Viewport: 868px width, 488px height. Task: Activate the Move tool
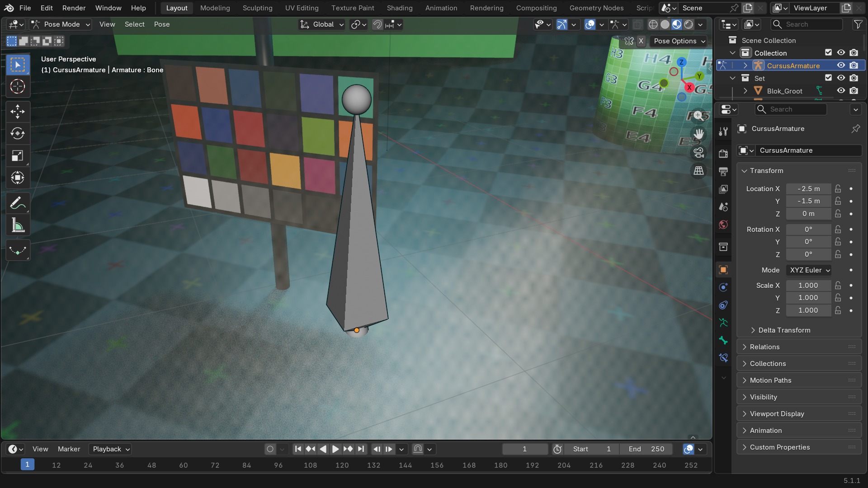pyautogui.click(x=18, y=111)
